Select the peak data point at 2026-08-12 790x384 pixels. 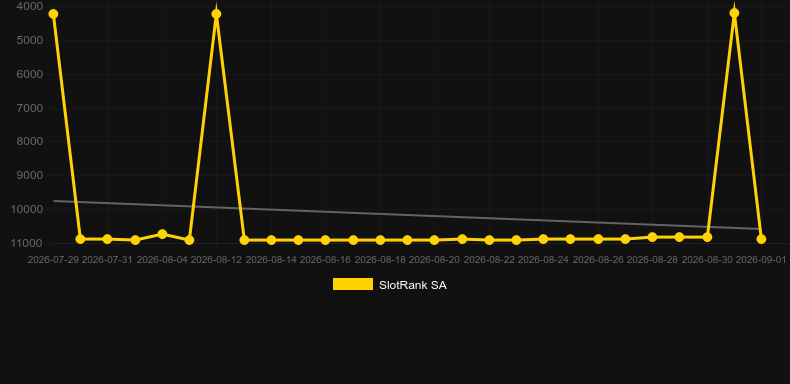click(x=217, y=14)
